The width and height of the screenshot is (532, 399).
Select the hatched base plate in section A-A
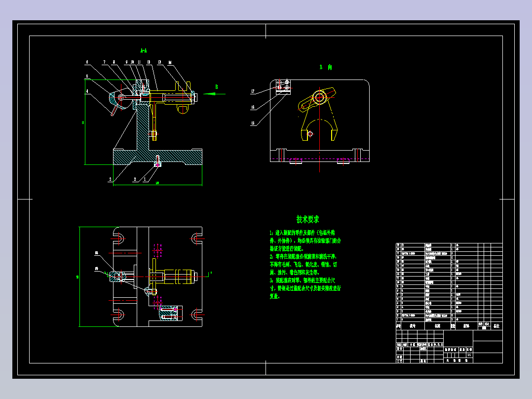(157, 157)
